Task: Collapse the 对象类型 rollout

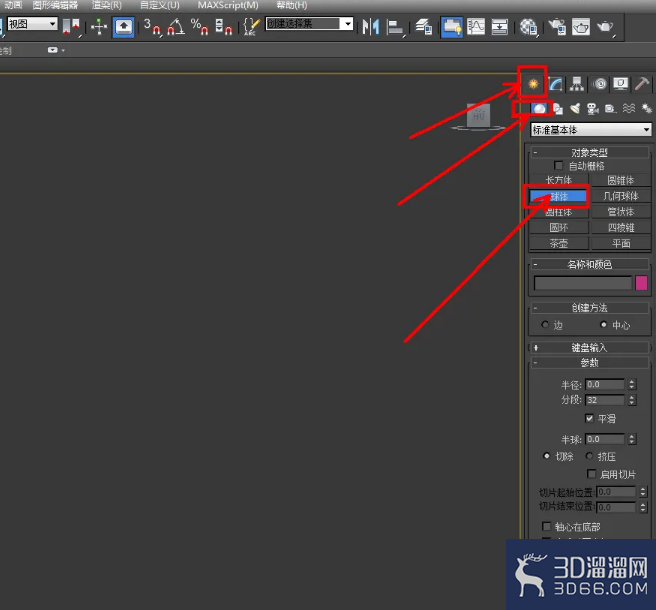Action: [589, 153]
